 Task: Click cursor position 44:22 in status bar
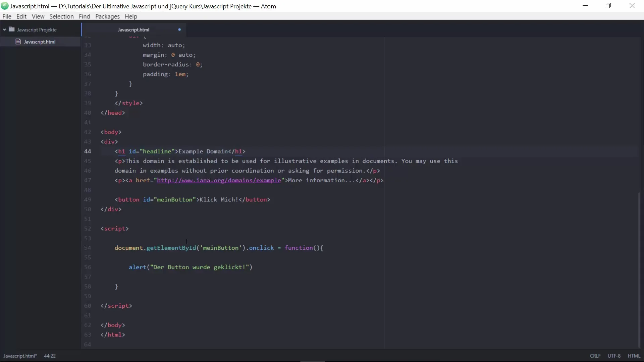[x=50, y=356]
